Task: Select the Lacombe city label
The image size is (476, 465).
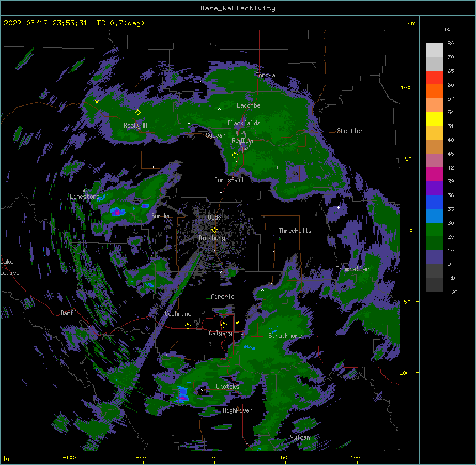Action: [248, 105]
